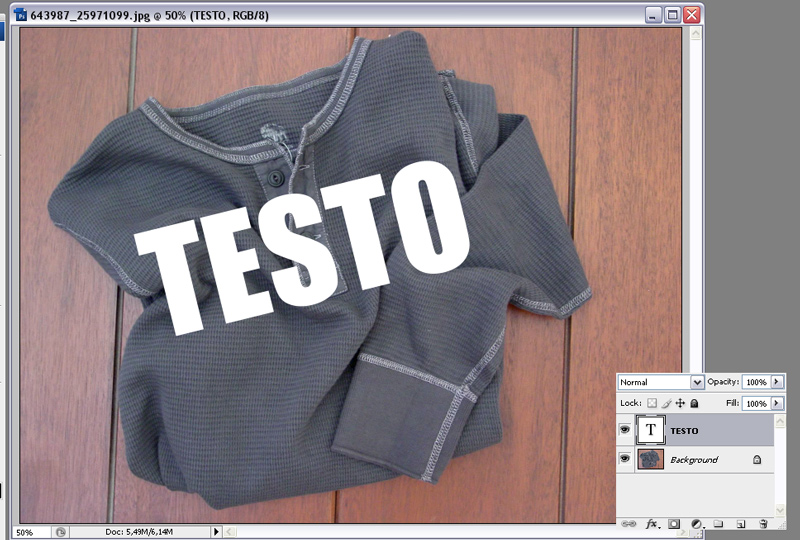
Task: Add a layer mask
Action: point(674,524)
